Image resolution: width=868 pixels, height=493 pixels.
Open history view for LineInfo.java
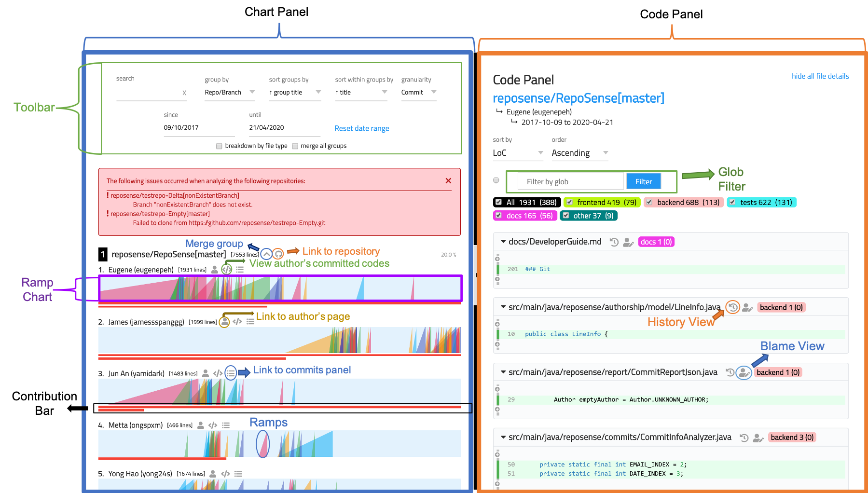click(x=732, y=307)
